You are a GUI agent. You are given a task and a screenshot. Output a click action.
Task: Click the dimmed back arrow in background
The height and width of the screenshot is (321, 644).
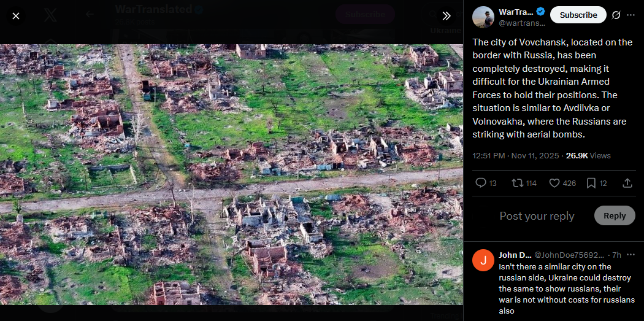pos(90,14)
